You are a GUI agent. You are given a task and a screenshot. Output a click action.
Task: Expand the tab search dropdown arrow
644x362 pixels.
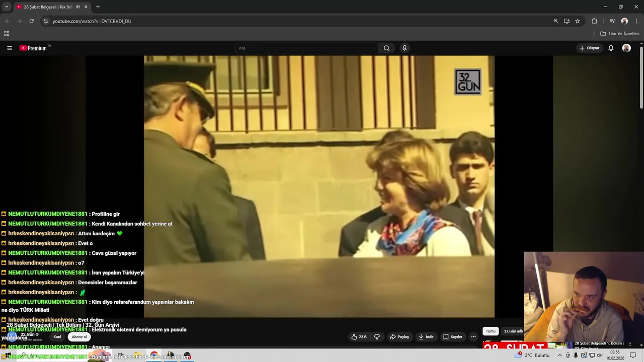[x=6, y=7]
